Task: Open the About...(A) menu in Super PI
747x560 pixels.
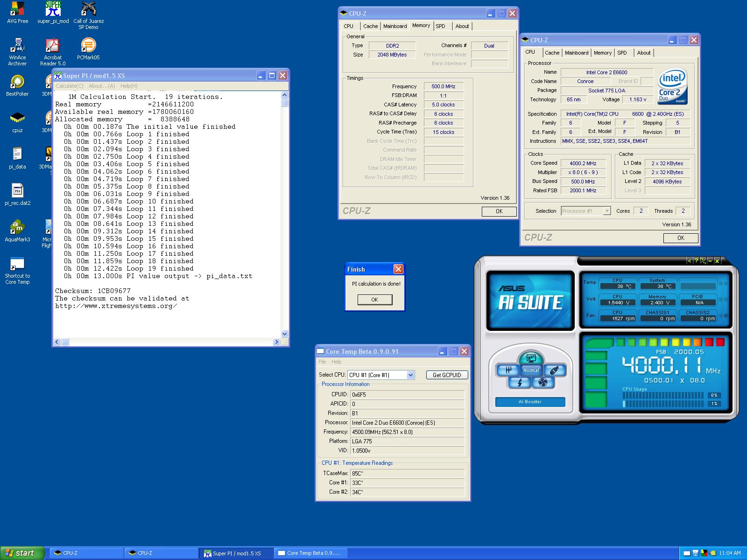Action: [102, 86]
